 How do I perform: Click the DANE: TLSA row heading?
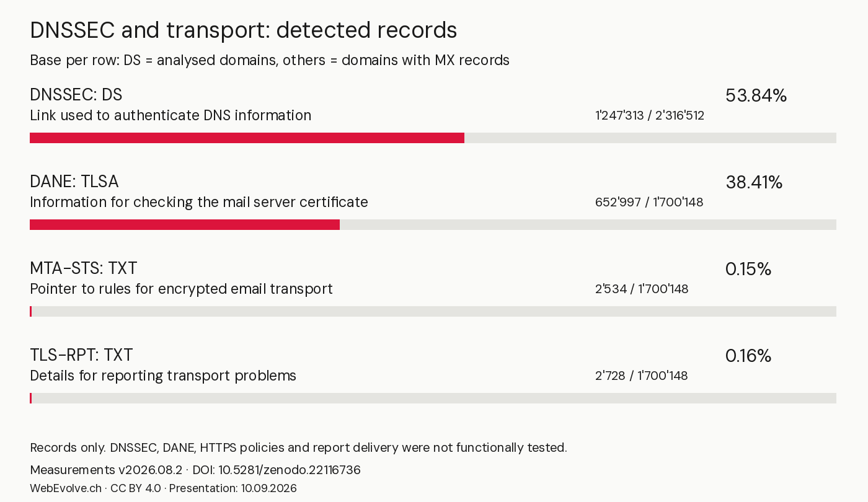click(x=74, y=182)
